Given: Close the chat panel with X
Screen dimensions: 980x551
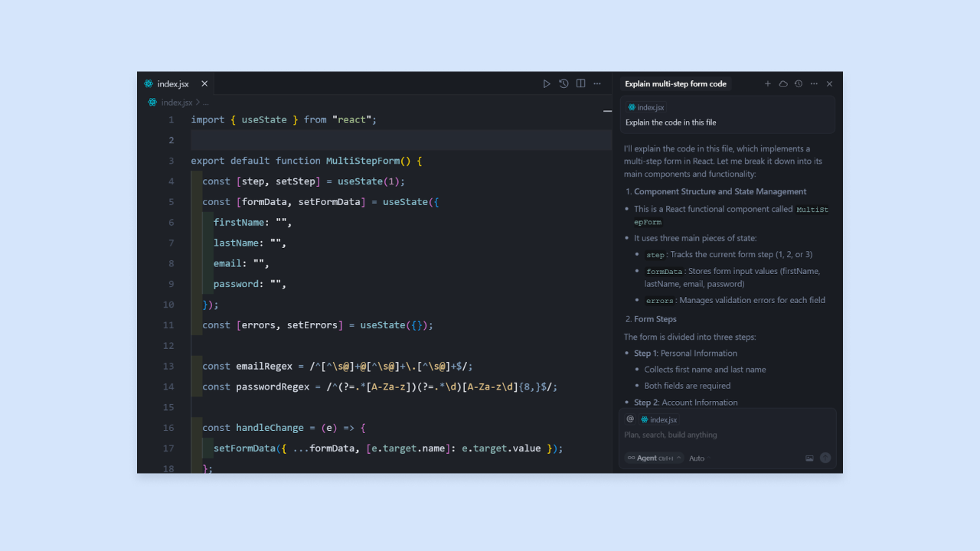Looking at the screenshot, I should (829, 83).
